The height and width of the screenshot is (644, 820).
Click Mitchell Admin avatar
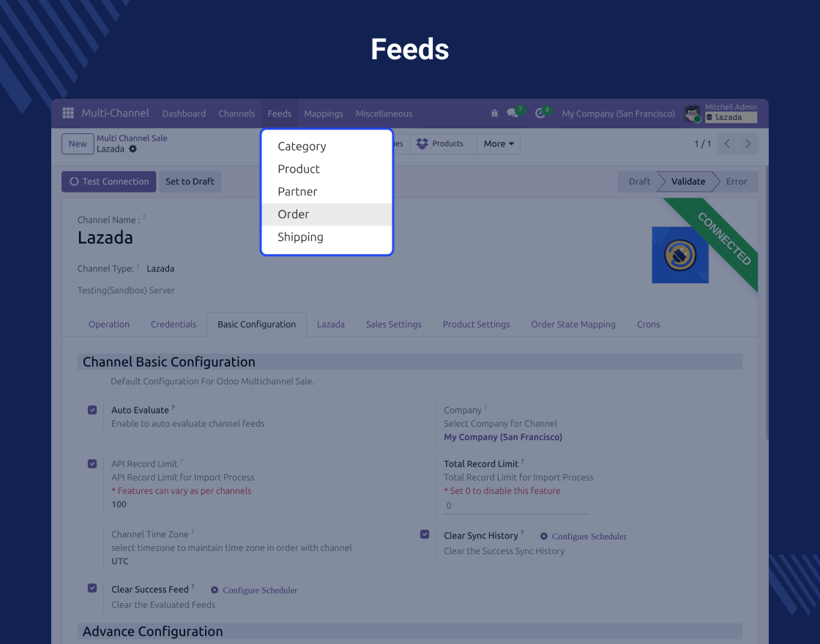pyautogui.click(x=691, y=113)
